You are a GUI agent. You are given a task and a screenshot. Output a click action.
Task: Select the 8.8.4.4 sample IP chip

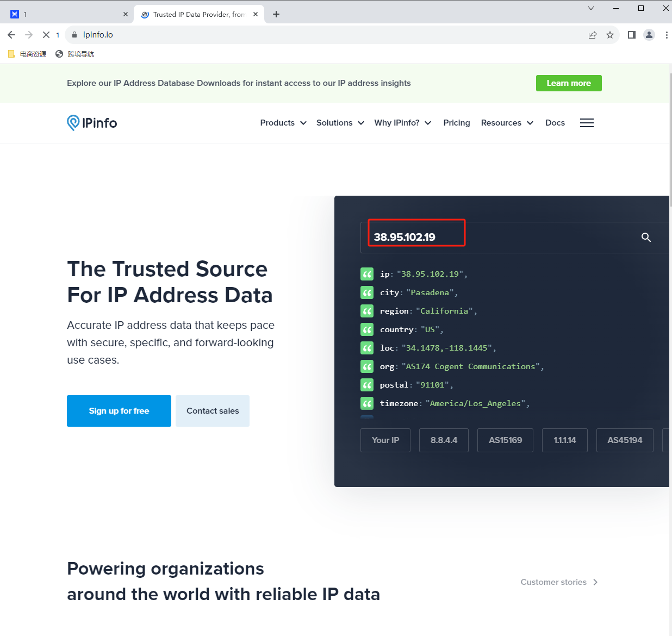444,440
